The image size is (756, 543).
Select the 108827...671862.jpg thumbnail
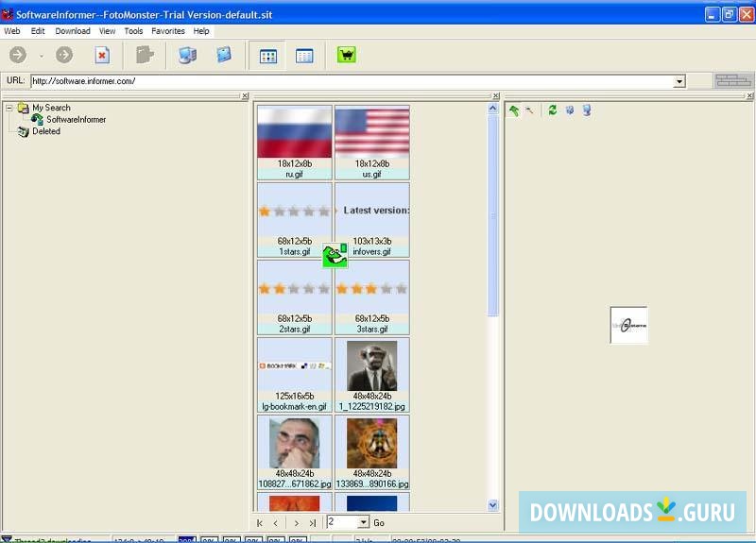[295, 452]
